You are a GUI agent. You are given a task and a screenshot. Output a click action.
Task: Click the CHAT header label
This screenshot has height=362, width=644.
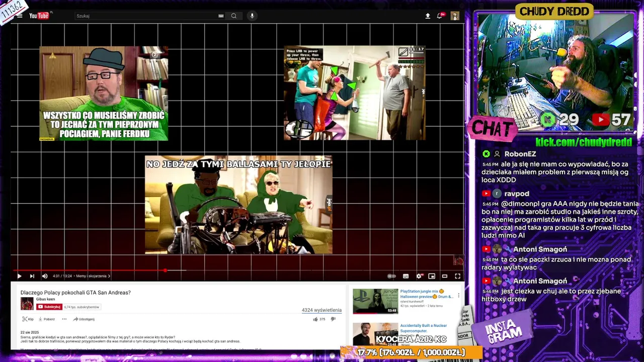[493, 129]
